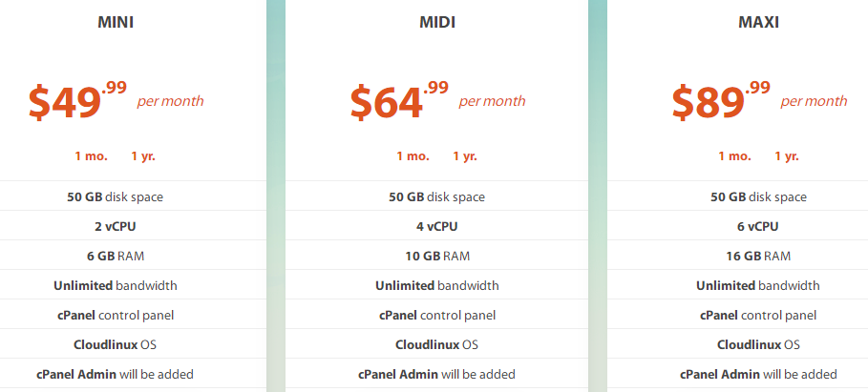Select the 1 yr. option for MIDI
The image size is (868, 392).
point(465,155)
